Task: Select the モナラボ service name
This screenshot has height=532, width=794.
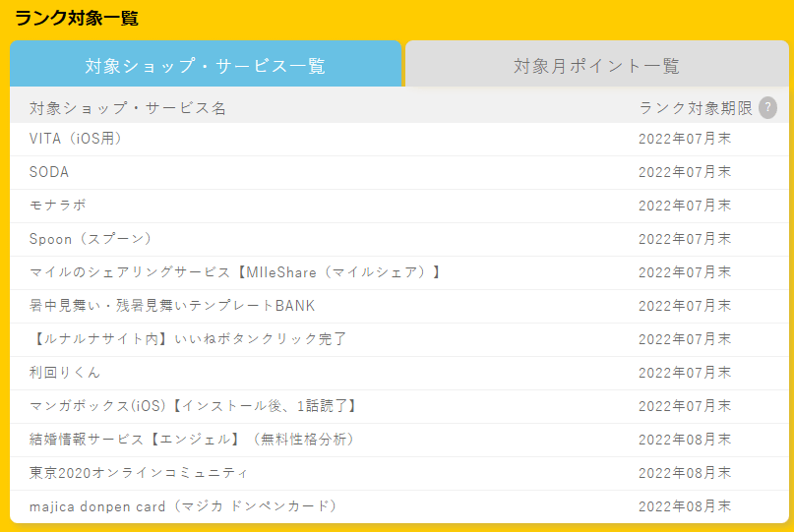Action: (x=58, y=206)
